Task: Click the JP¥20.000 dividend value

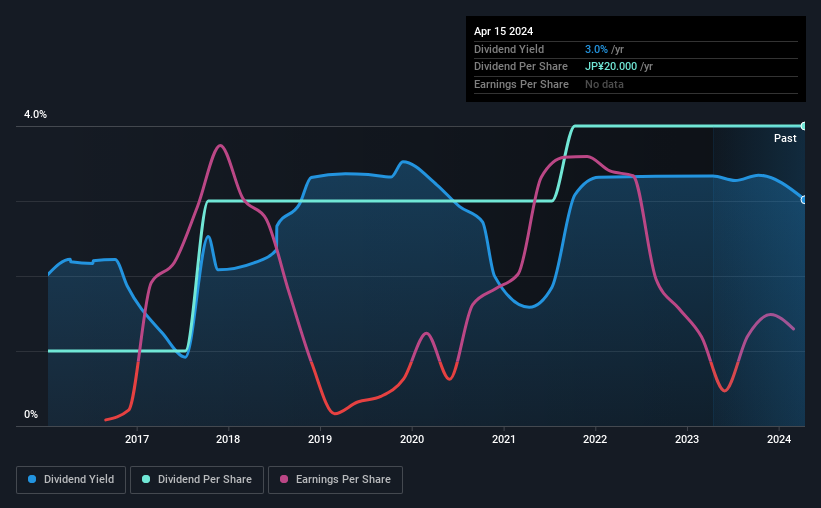Action: coord(611,67)
